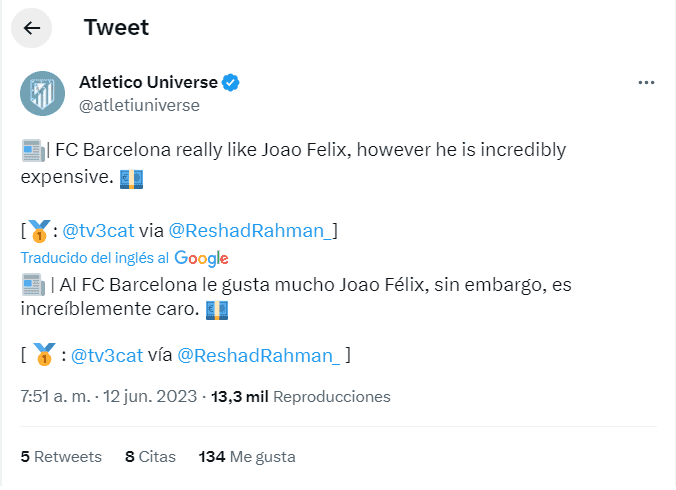
Task: Open the @atletiuniverse handle
Action: (139, 105)
